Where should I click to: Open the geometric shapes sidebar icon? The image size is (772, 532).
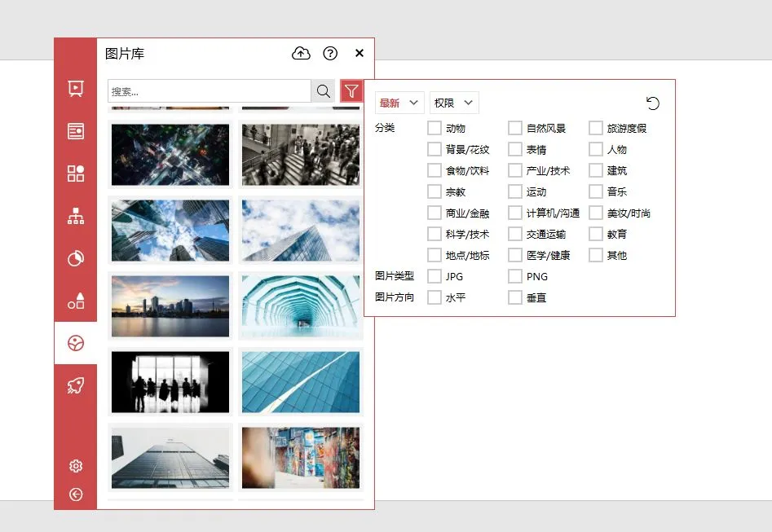coord(75,301)
